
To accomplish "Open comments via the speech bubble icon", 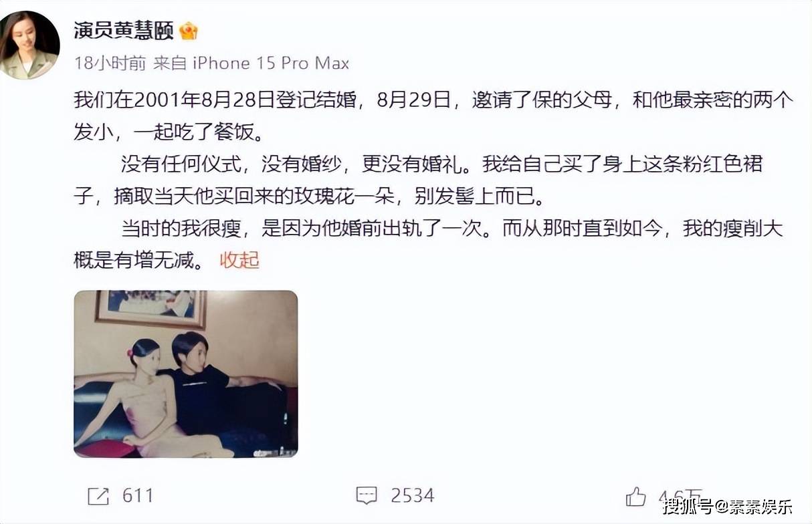I will coord(366,496).
